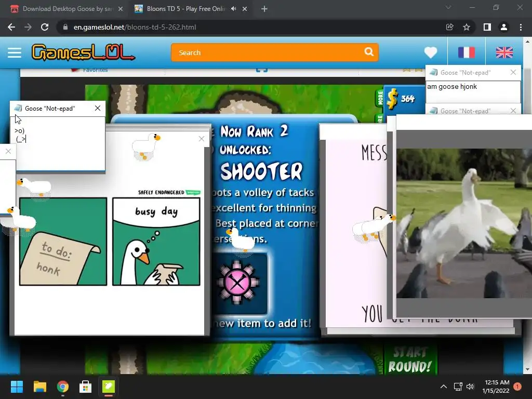Screen dimensions: 532x399
Task: Open the Chrome profile icon
Action: 504,27
